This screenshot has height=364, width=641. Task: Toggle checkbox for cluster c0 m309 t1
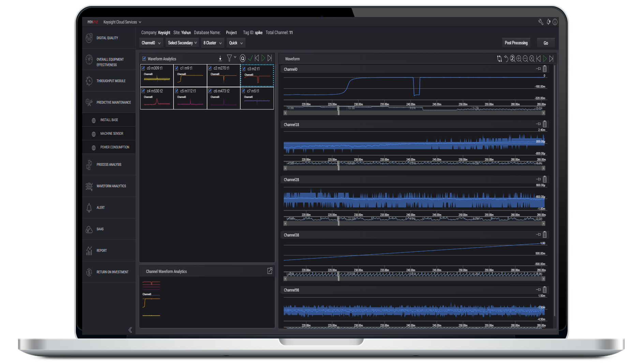click(144, 68)
